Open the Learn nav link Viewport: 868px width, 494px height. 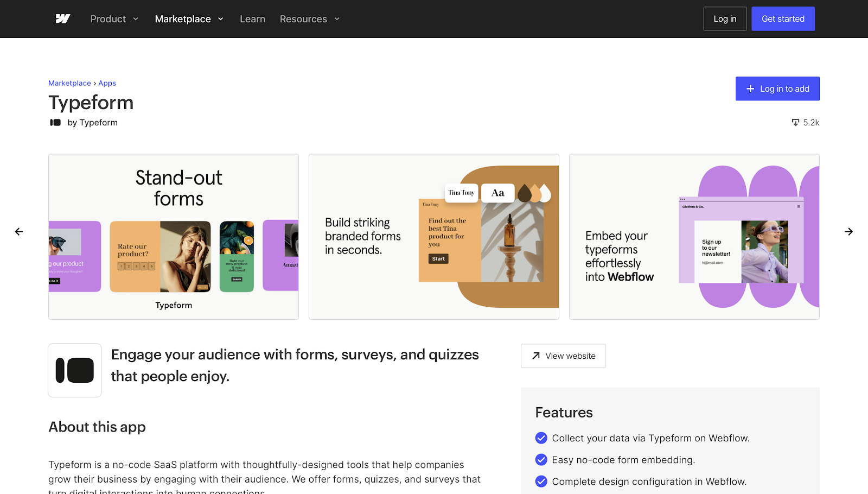tap(253, 19)
